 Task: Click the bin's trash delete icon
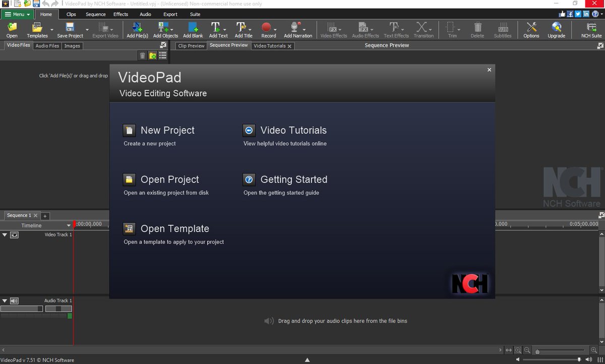(x=143, y=55)
